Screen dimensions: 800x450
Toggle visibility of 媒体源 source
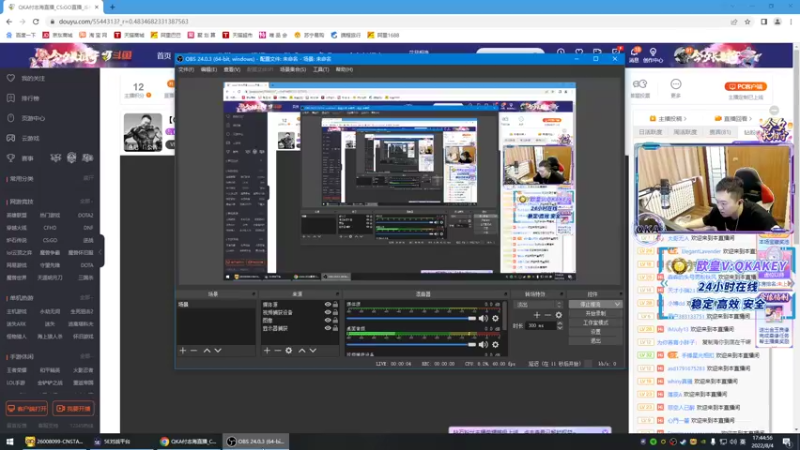point(328,305)
